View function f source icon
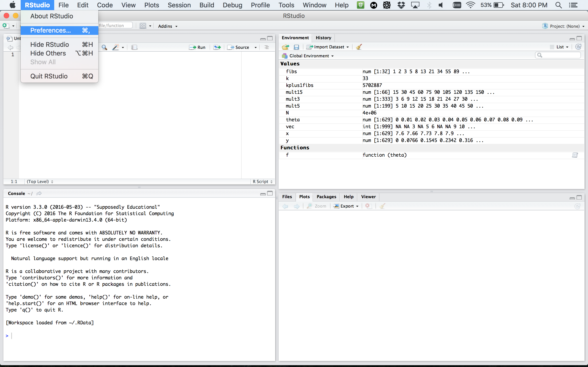Image resolution: width=588 pixels, height=367 pixels. pyautogui.click(x=575, y=155)
